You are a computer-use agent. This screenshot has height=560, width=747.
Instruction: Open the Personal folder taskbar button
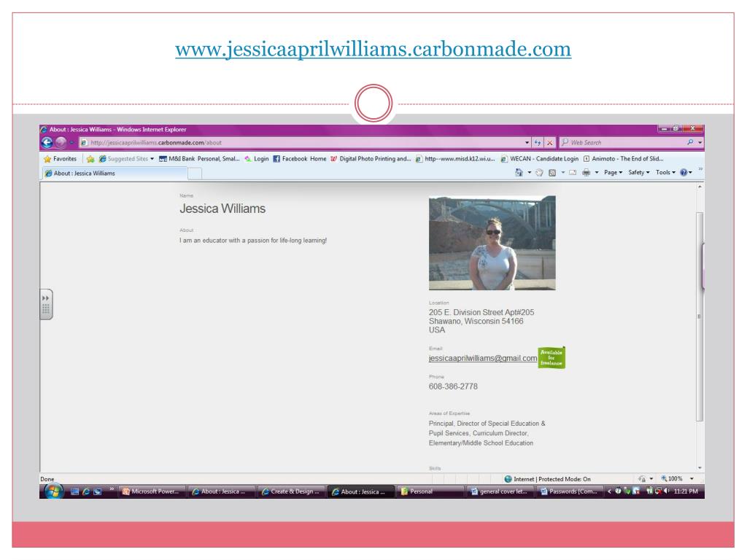point(430,491)
